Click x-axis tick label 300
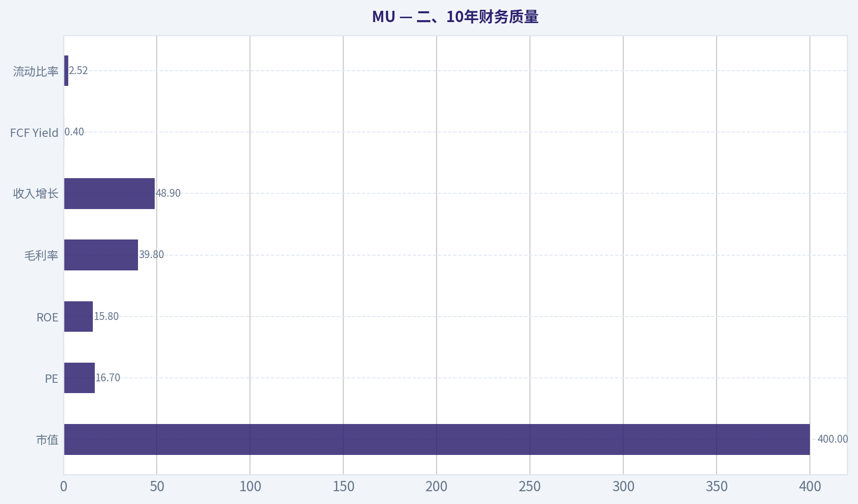The height and width of the screenshot is (504, 858). [623, 486]
